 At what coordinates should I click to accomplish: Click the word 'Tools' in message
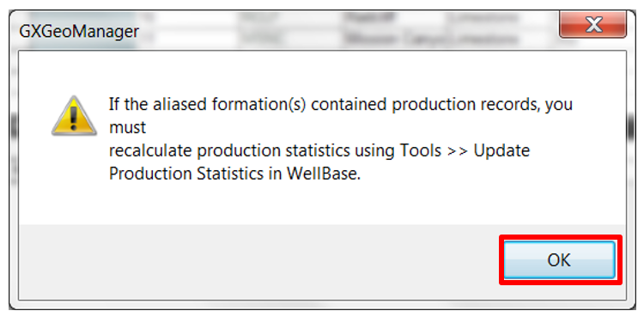point(419,151)
